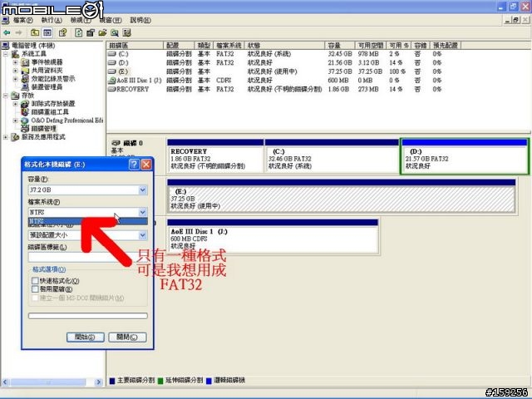Click the 可用空間 column header
The height and width of the screenshot is (399, 532).
click(x=371, y=46)
